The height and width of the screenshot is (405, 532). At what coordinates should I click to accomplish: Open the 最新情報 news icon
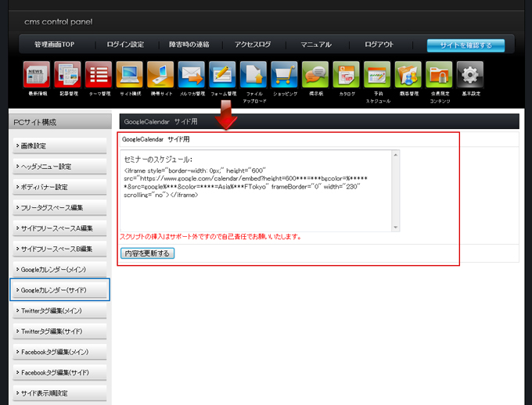38,75
